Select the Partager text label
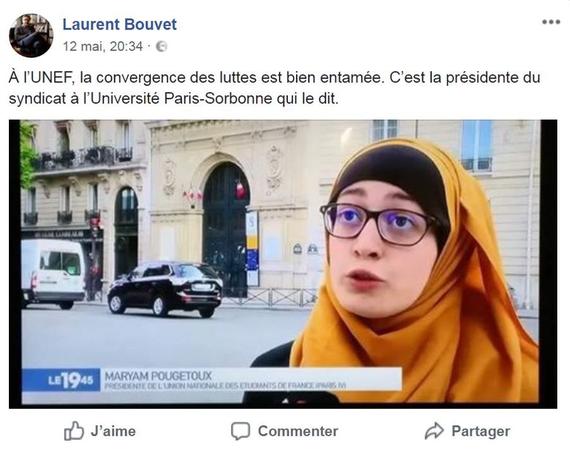This screenshot has width=570, height=452. tap(481, 431)
